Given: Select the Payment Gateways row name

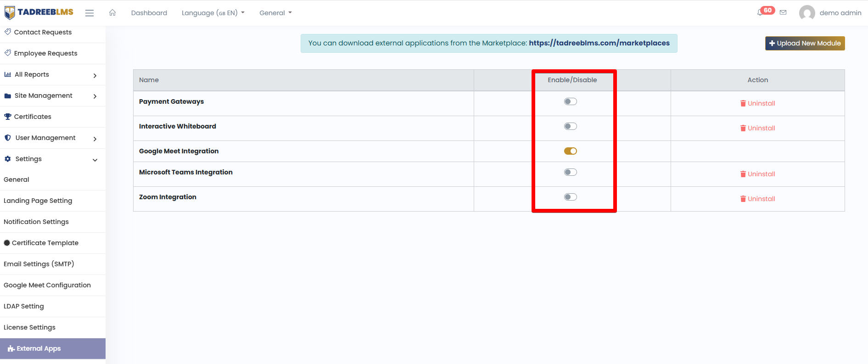Looking at the screenshot, I should point(171,101).
